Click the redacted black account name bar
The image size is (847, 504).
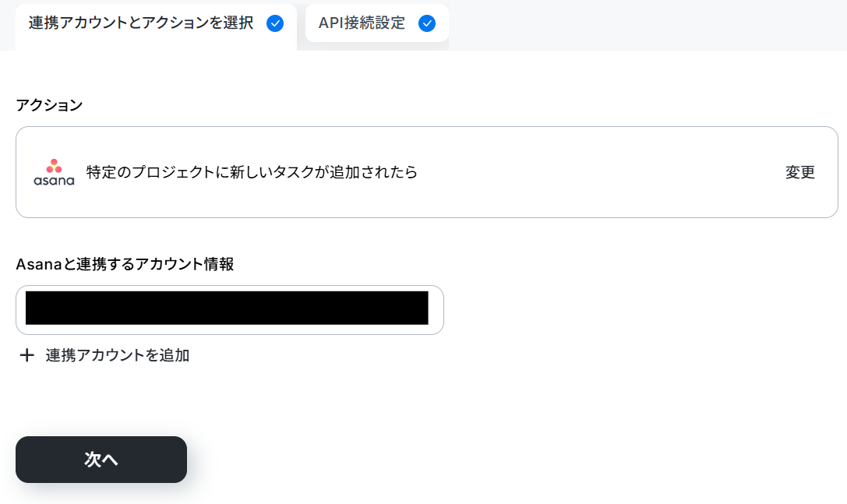227,308
